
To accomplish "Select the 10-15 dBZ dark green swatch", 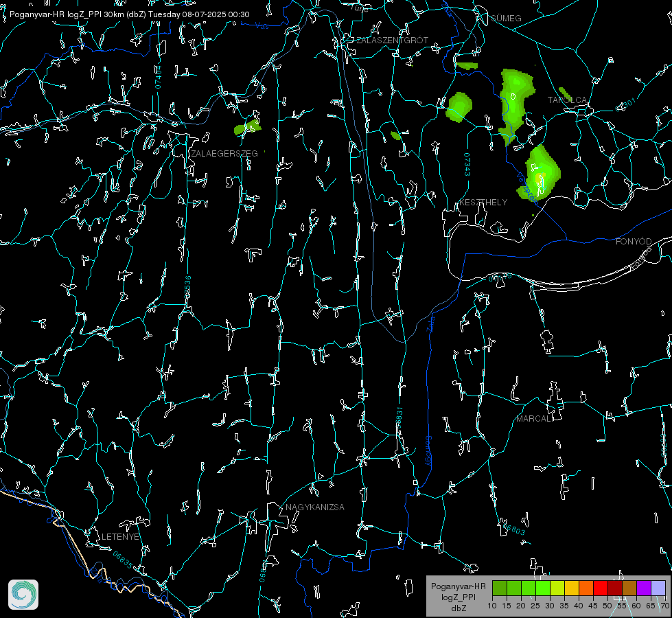I will tap(500, 588).
